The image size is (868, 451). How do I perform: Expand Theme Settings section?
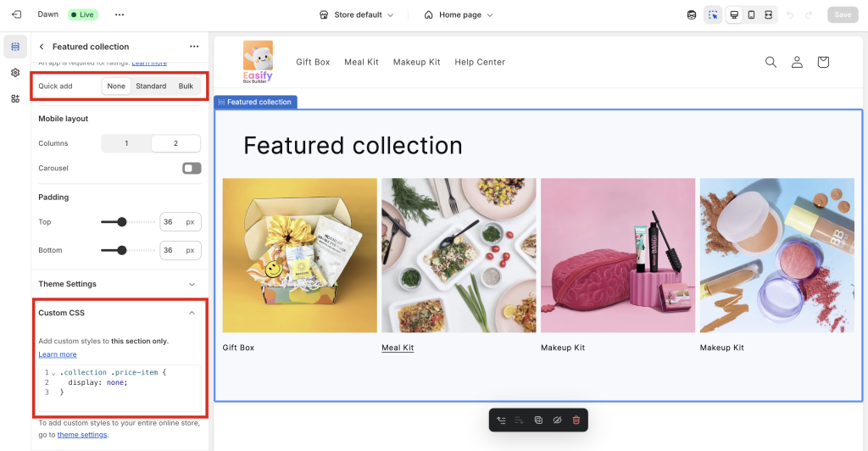pos(119,284)
